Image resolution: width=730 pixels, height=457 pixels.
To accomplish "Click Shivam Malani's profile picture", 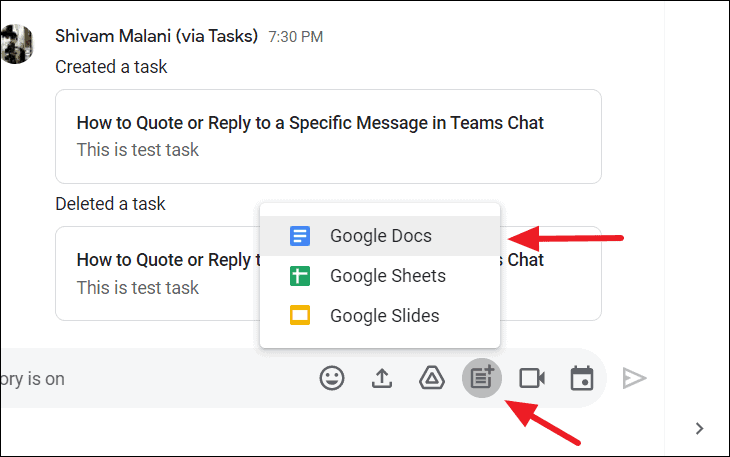I will [17, 44].
